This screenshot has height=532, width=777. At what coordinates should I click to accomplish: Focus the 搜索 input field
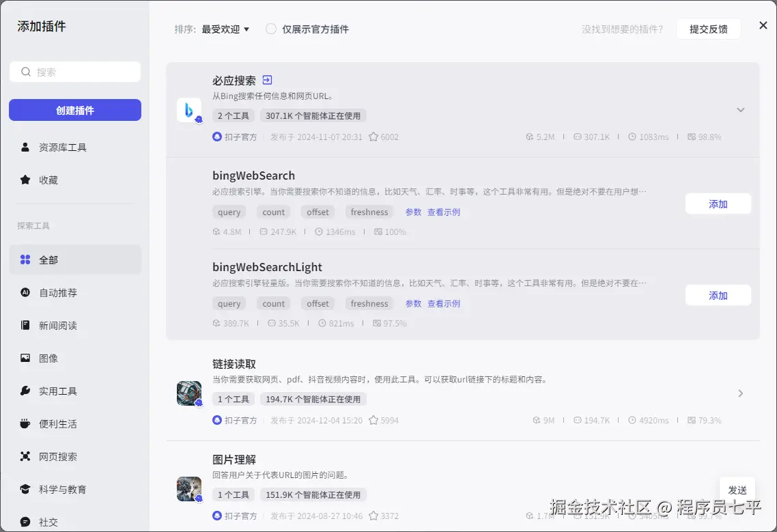coord(75,72)
